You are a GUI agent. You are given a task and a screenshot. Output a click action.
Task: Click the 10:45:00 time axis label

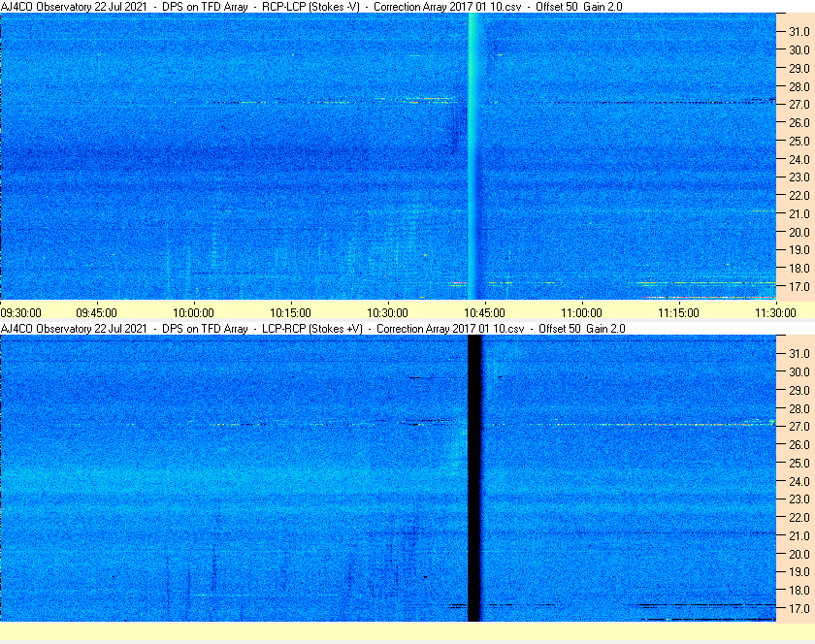tap(484, 313)
